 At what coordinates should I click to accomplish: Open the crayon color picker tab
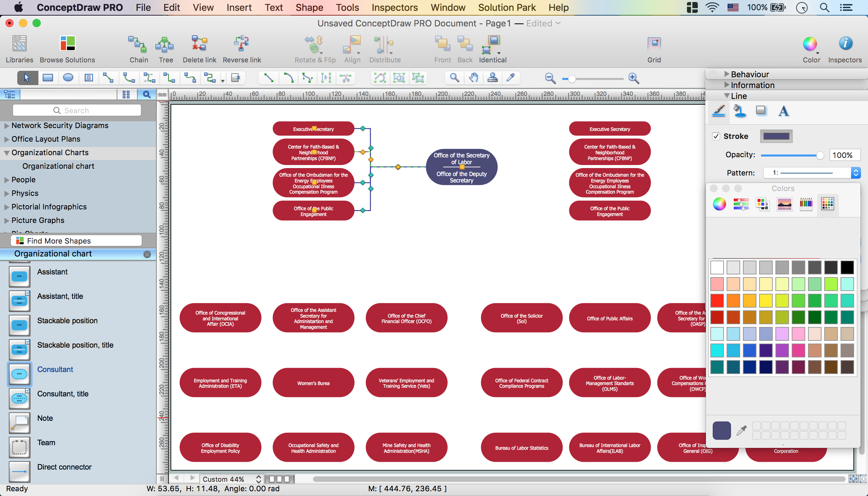tap(806, 204)
